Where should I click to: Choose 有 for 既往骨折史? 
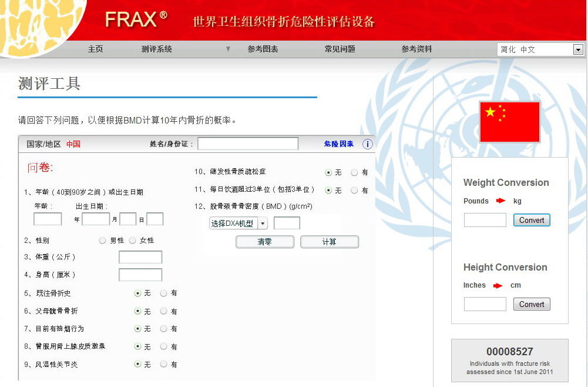(x=163, y=293)
